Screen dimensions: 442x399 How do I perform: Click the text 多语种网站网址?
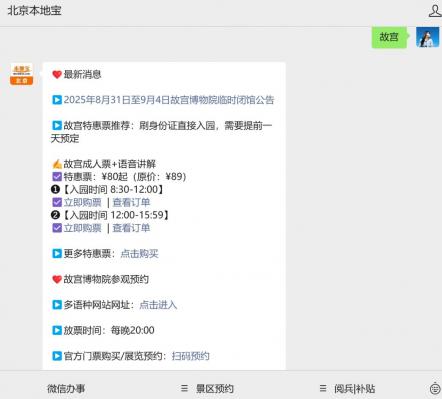pos(97,305)
